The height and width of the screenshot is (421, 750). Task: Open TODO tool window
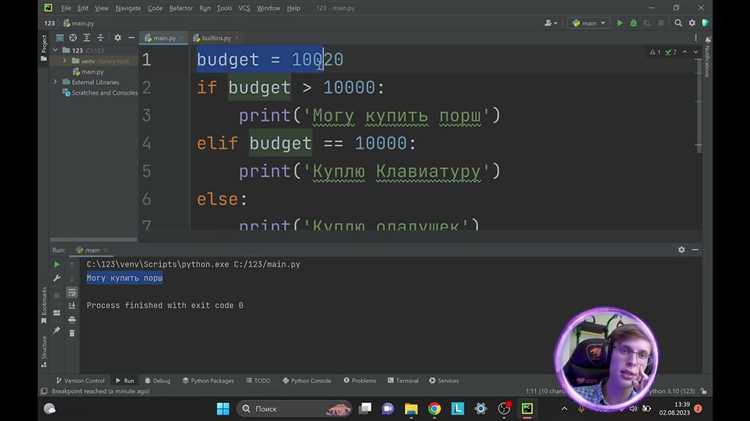(258, 381)
